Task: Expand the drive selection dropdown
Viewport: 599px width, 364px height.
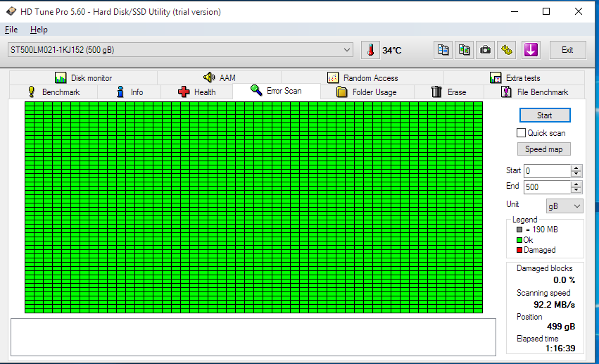Action: click(x=346, y=50)
